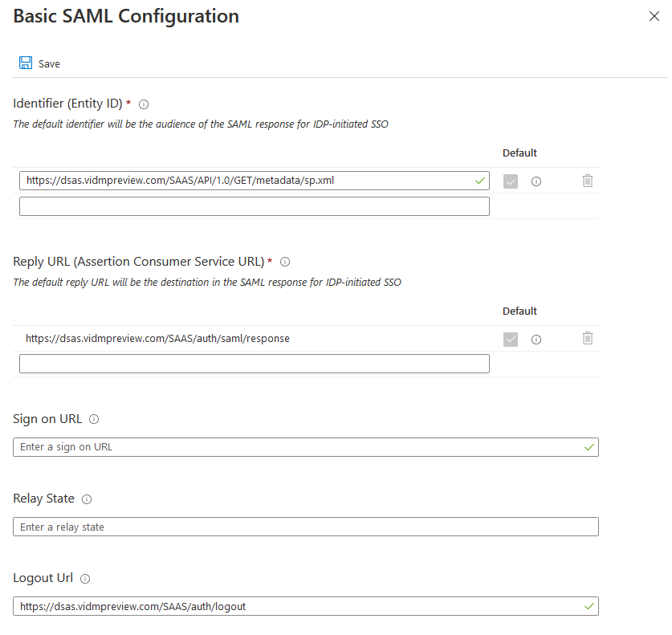Click the Save icon
This screenshot has width=672, height=635.
pos(25,62)
